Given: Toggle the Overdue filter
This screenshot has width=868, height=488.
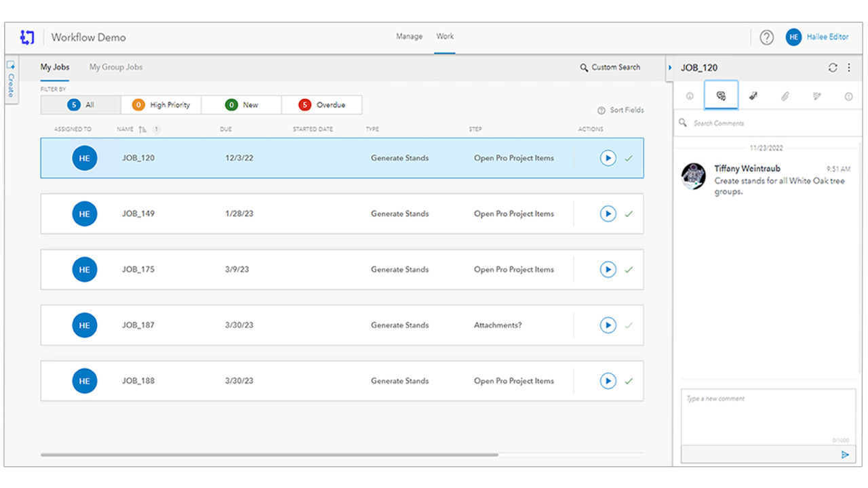Looking at the screenshot, I should [321, 105].
